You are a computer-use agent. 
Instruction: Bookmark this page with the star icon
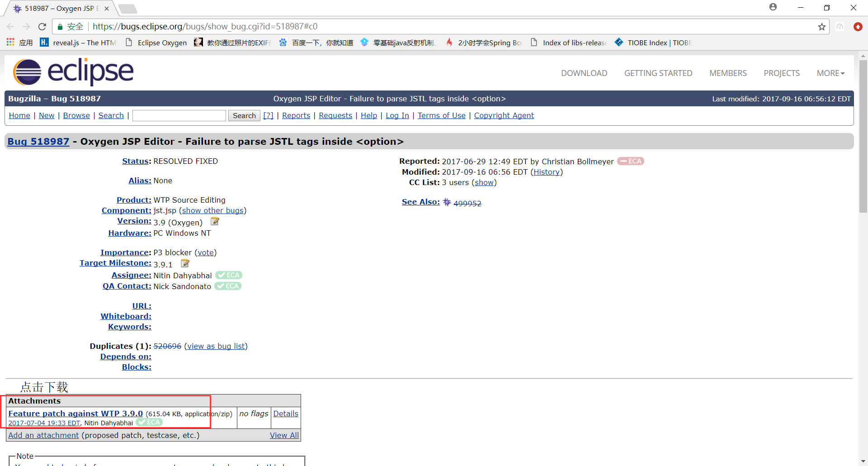821,27
